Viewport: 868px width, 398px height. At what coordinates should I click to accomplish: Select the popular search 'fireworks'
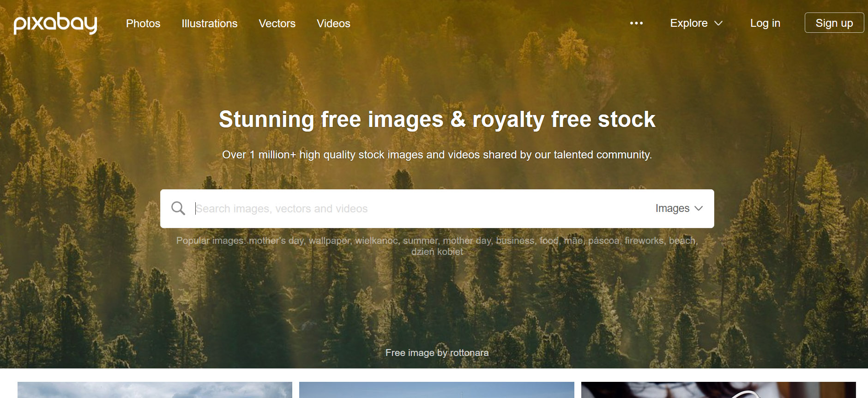pyautogui.click(x=645, y=241)
